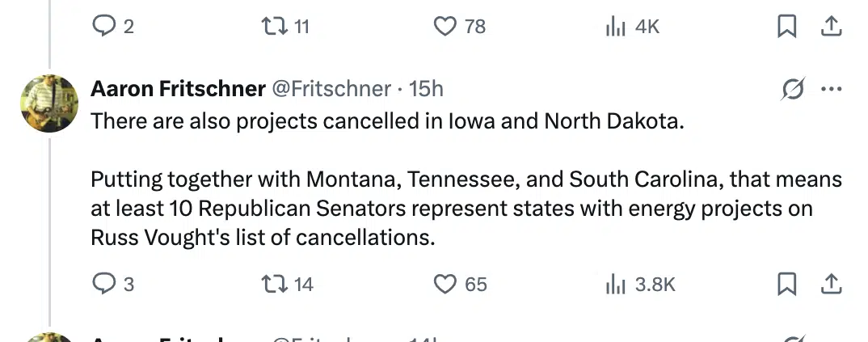This screenshot has width=868, height=342.
Task: Like the tweet with 65 likes
Action: click(x=445, y=284)
